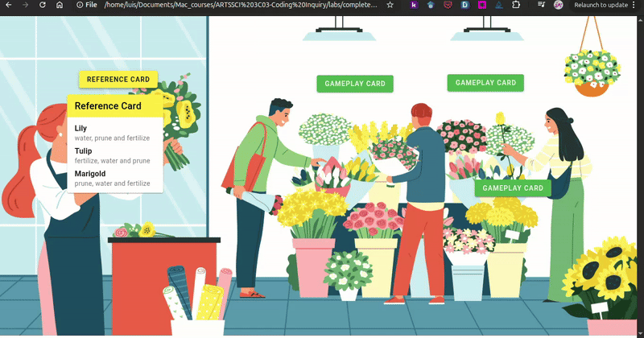Open the purple K extension icon

(x=414, y=5)
